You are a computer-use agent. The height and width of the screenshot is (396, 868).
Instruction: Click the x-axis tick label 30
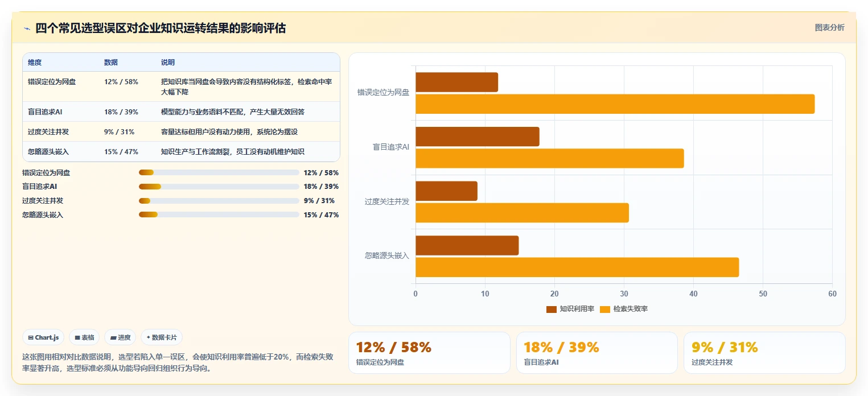[x=624, y=294]
